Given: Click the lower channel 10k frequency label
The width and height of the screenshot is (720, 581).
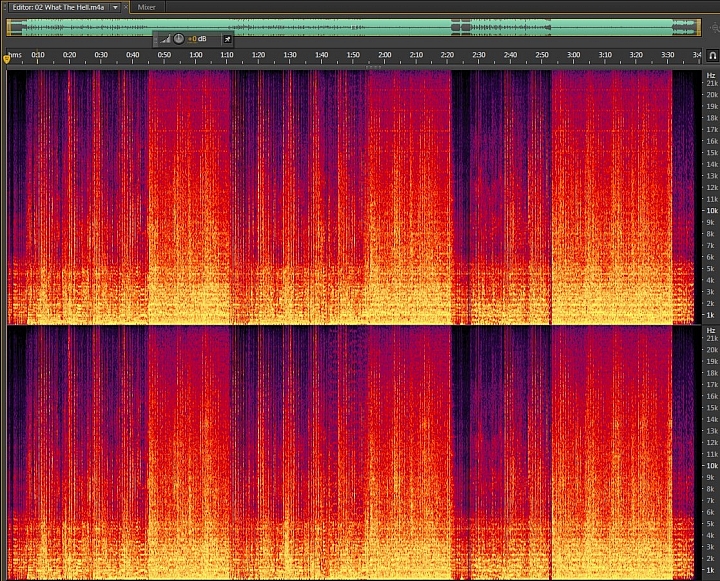Looking at the screenshot, I should click(x=712, y=466).
